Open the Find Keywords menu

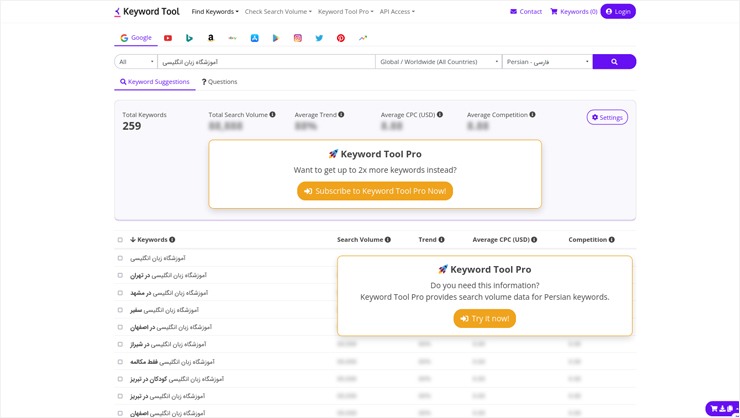215,12
